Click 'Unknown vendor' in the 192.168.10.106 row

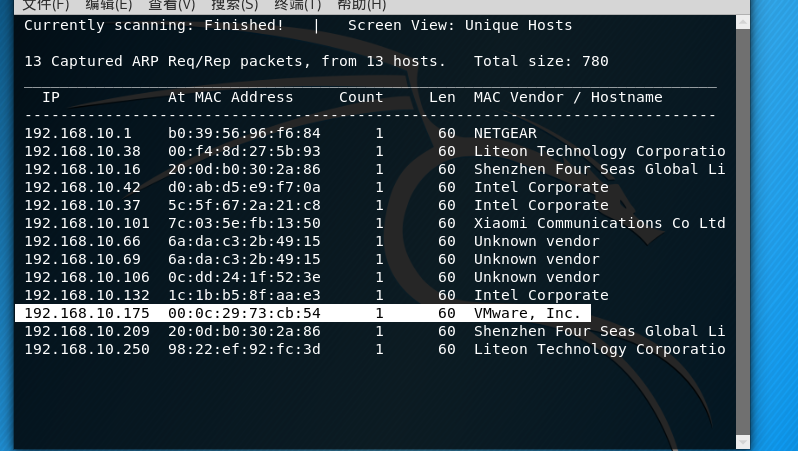coord(536,277)
